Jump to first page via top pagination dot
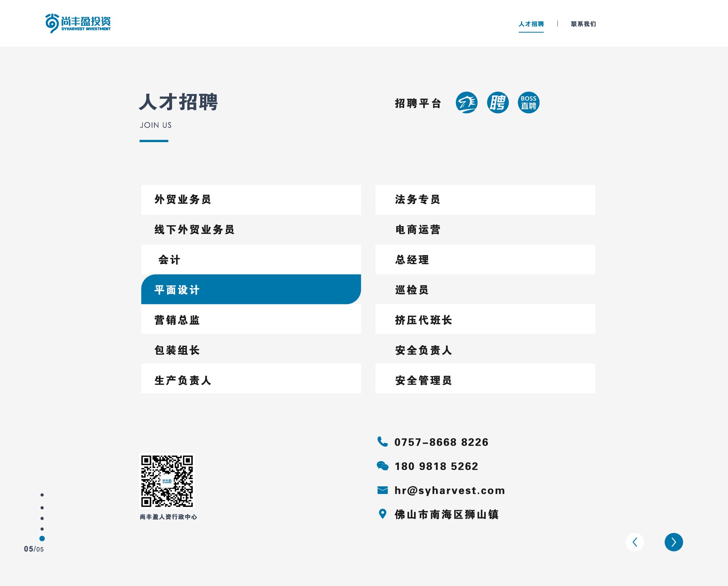 [x=42, y=495]
